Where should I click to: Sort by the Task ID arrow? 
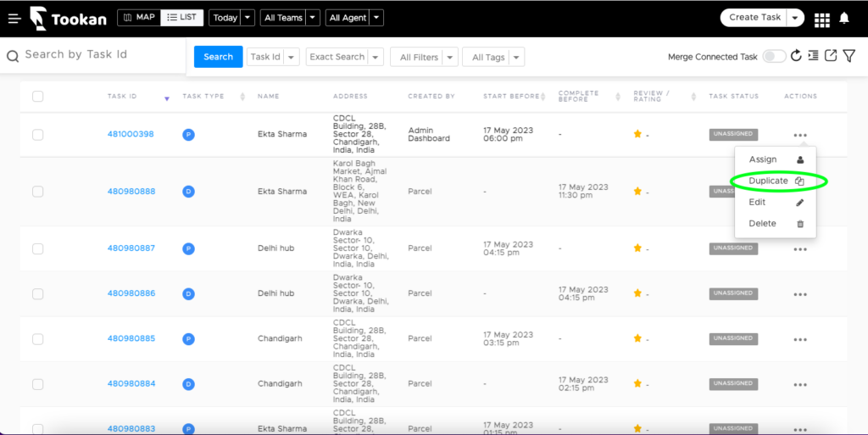click(167, 98)
